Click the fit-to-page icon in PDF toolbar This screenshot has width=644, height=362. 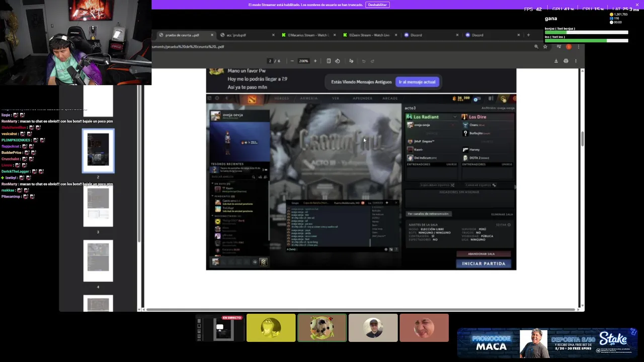[329, 61]
